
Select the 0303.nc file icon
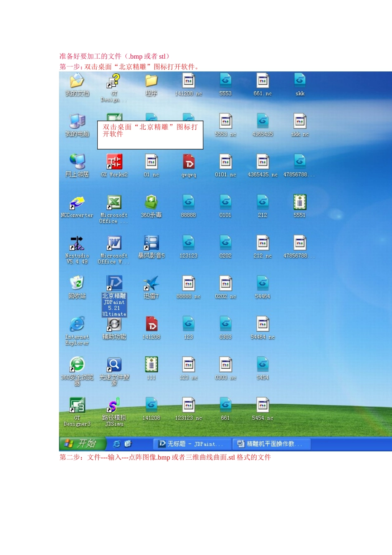(225, 368)
